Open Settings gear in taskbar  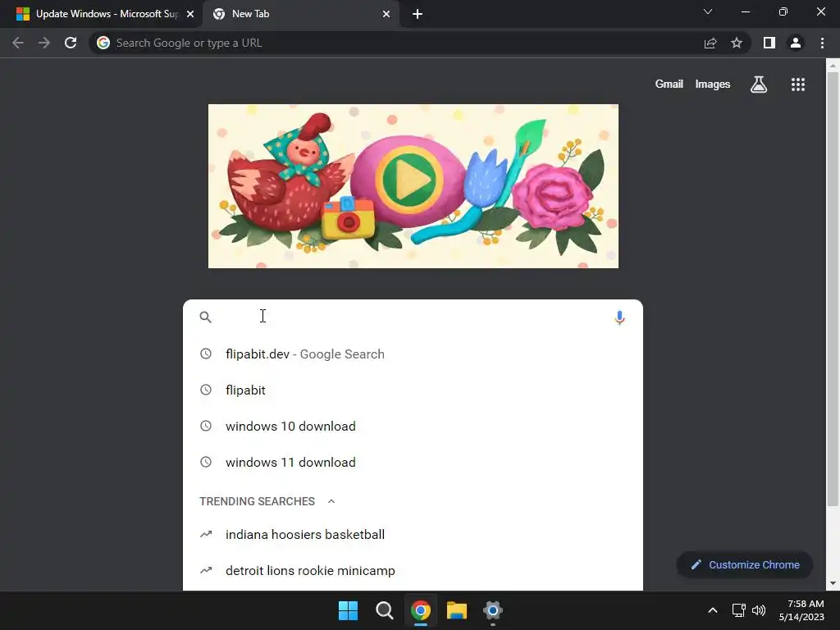[x=493, y=610]
